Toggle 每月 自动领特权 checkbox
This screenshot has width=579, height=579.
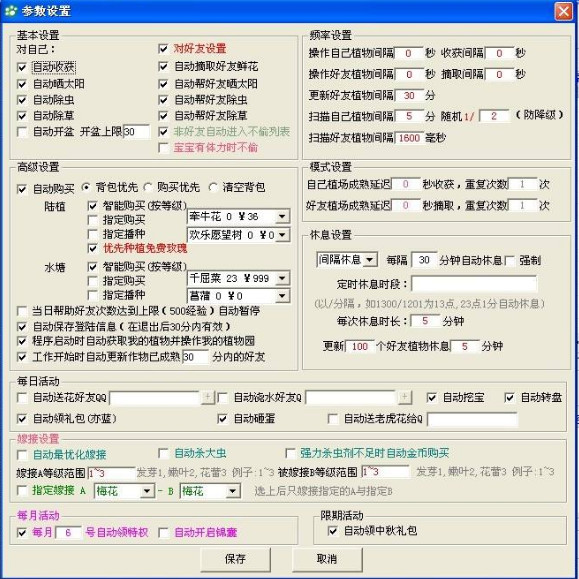pos(22,533)
